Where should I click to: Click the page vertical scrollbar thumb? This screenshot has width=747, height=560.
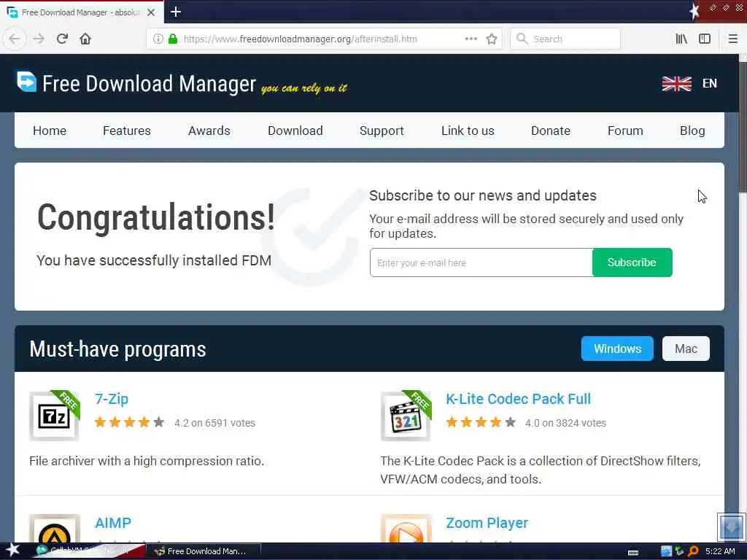(x=743, y=126)
